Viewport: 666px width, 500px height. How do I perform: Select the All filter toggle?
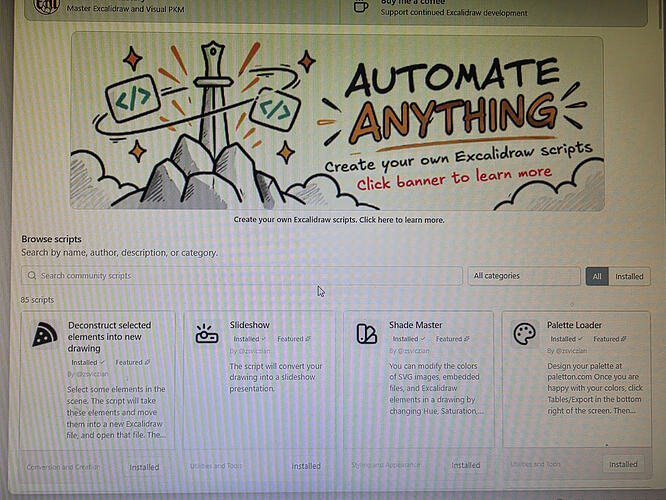597,277
